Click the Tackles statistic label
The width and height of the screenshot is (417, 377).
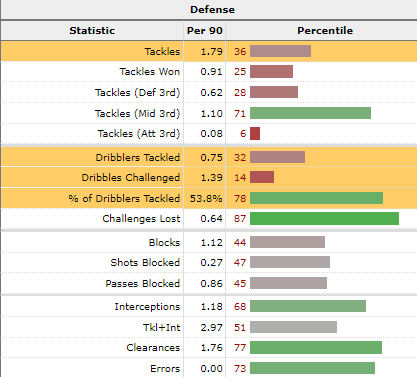(162, 51)
